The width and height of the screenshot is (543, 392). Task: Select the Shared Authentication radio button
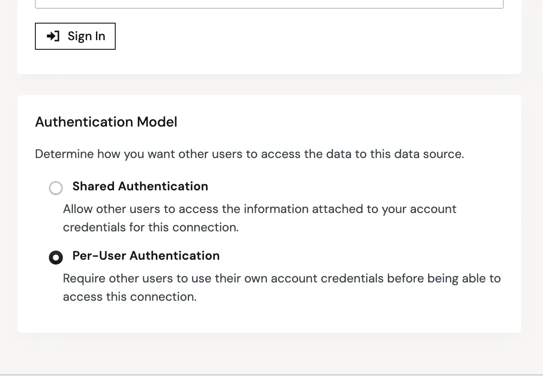tap(56, 188)
